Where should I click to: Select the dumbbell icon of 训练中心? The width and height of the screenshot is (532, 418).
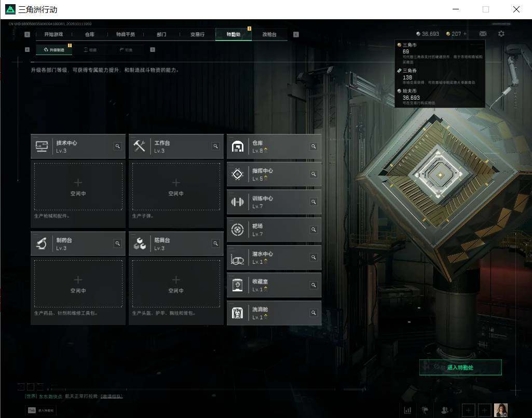point(237,202)
